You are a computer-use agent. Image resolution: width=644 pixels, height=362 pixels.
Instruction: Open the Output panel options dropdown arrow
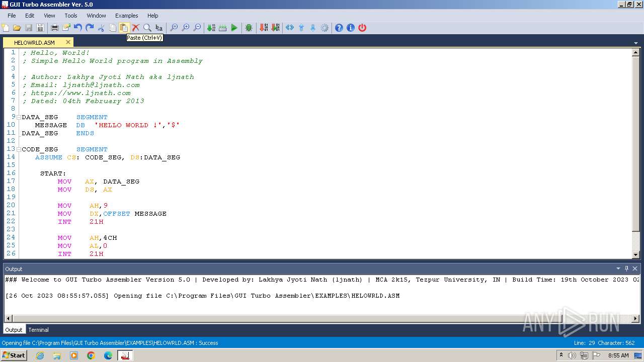point(618,268)
